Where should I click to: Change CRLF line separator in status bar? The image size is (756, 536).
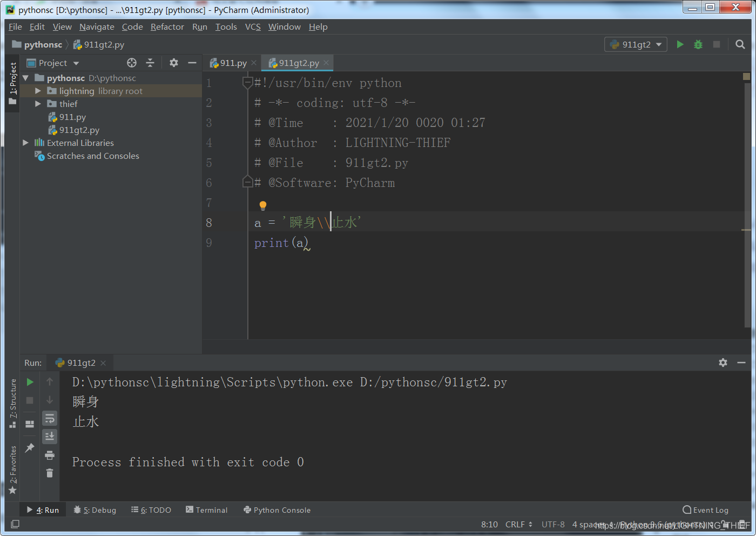[519, 524]
